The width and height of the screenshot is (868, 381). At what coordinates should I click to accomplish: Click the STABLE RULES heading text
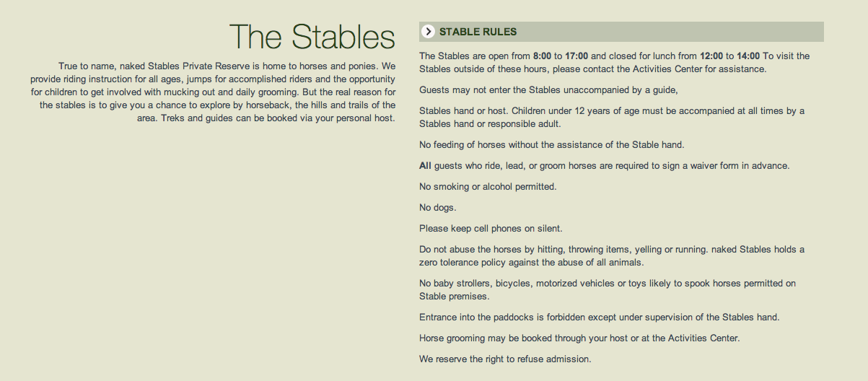tap(478, 32)
